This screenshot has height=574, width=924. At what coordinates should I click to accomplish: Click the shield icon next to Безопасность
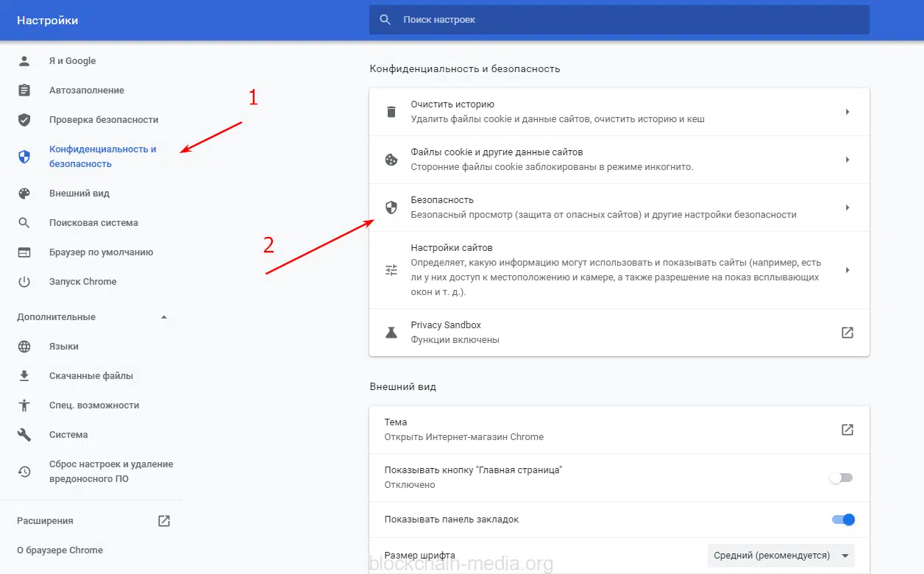click(391, 208)
